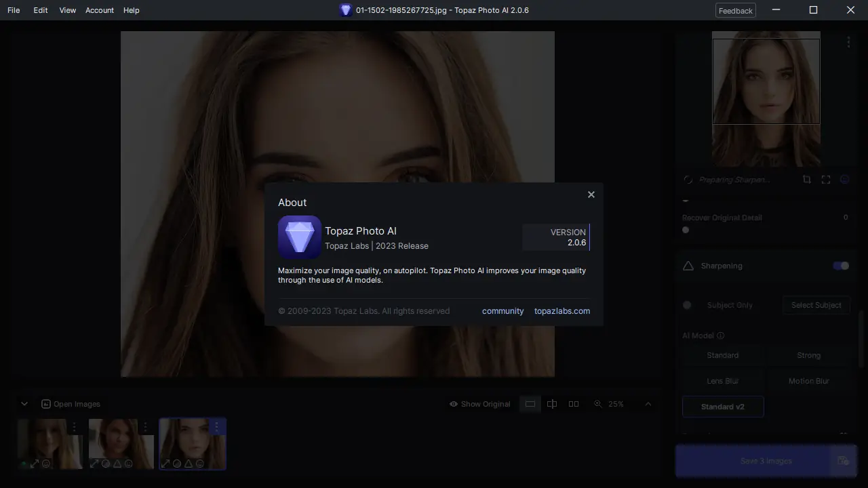Select the Standard v2 AI model
868x488 pixels.
pos(723,407)
